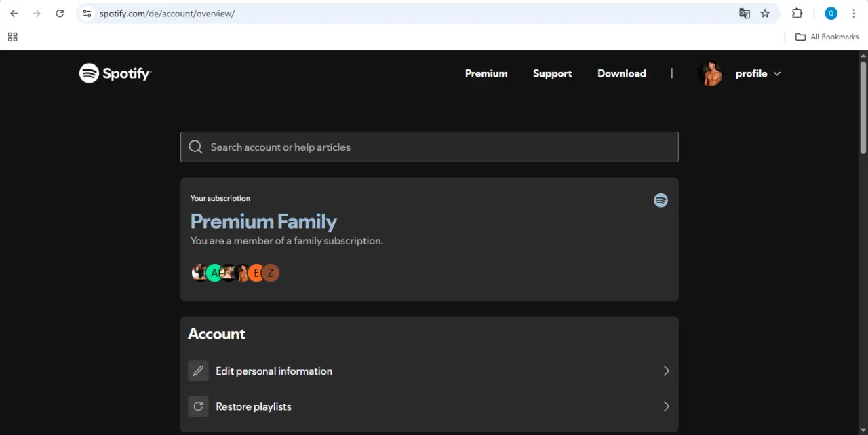
Task: Open the Premium navigation item
Action: [x=486, y=73]
